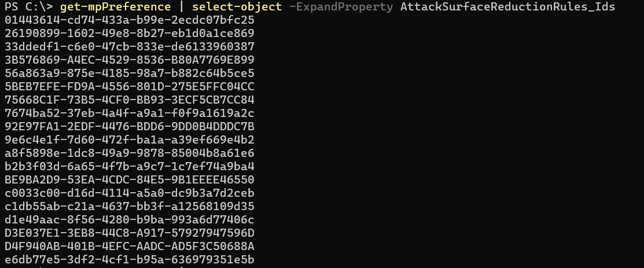644x268 pixels.
Task: Click GUID starting with 26190899-1602
Action: click(130, 34)
